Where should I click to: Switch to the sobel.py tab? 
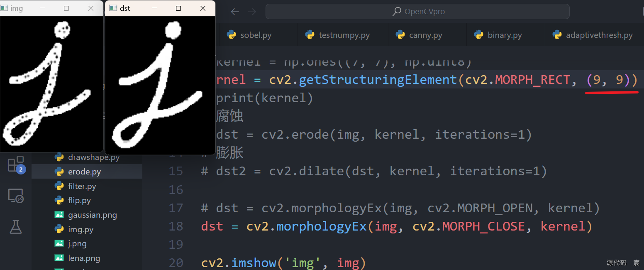(x=249, y=35)
